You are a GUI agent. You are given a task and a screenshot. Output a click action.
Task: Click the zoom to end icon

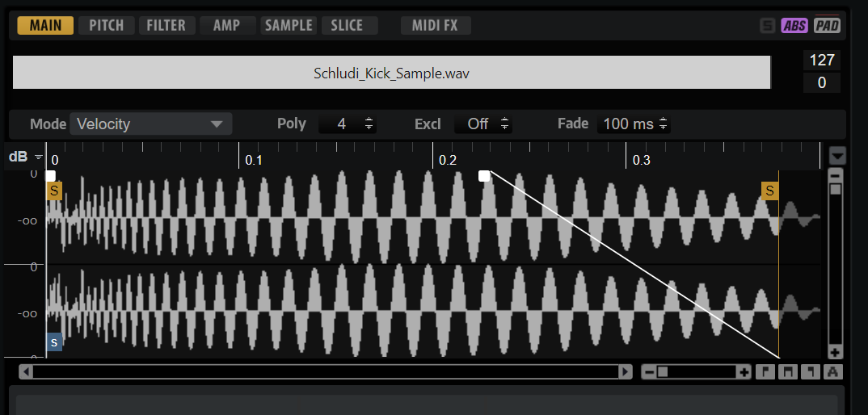[x=811, y=372]
